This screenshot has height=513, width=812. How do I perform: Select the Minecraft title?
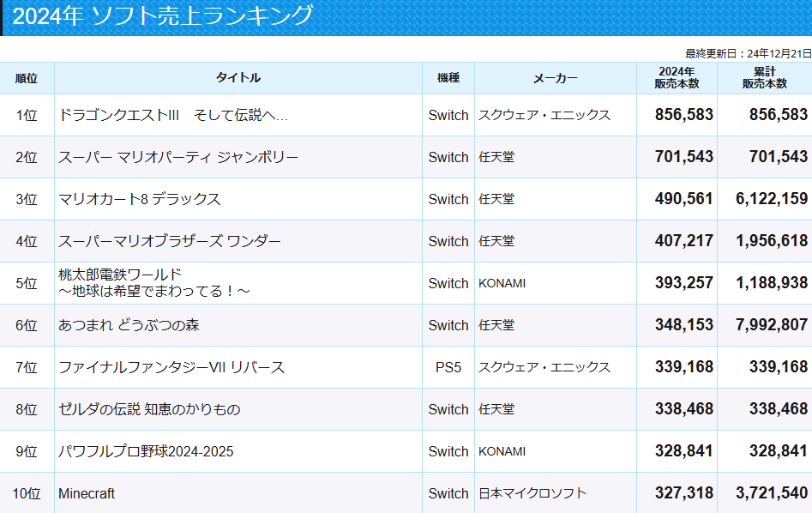pyautogui.click(x=87, y=493)
